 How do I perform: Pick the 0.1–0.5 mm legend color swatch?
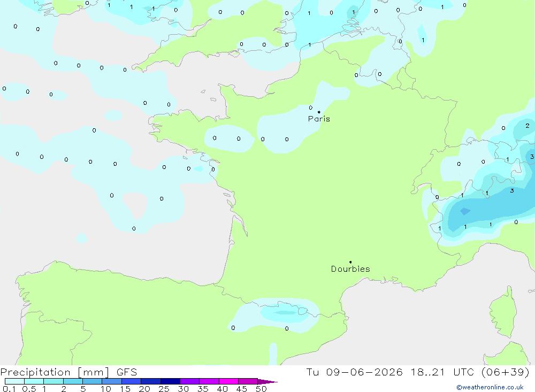tap(14, 381)
